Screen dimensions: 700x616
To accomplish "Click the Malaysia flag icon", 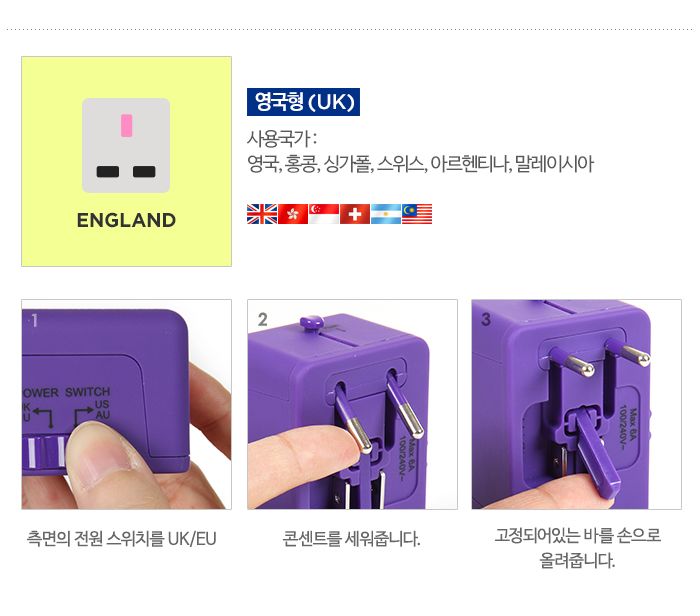I will pos(417,214).
